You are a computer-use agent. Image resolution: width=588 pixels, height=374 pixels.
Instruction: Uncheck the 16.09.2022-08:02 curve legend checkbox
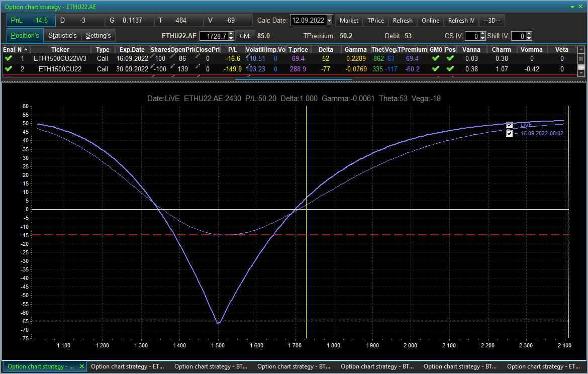pyautogui.click(x=509, y=134)
